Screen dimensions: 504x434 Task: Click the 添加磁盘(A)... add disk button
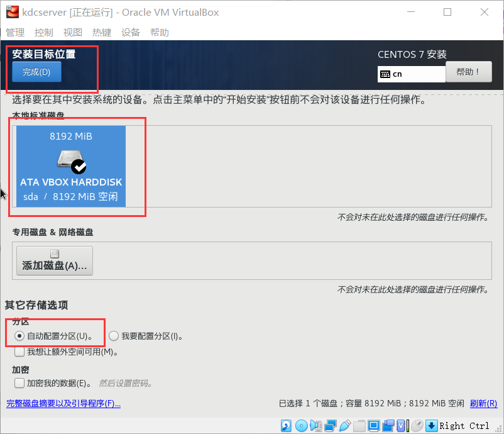(55, 260)
